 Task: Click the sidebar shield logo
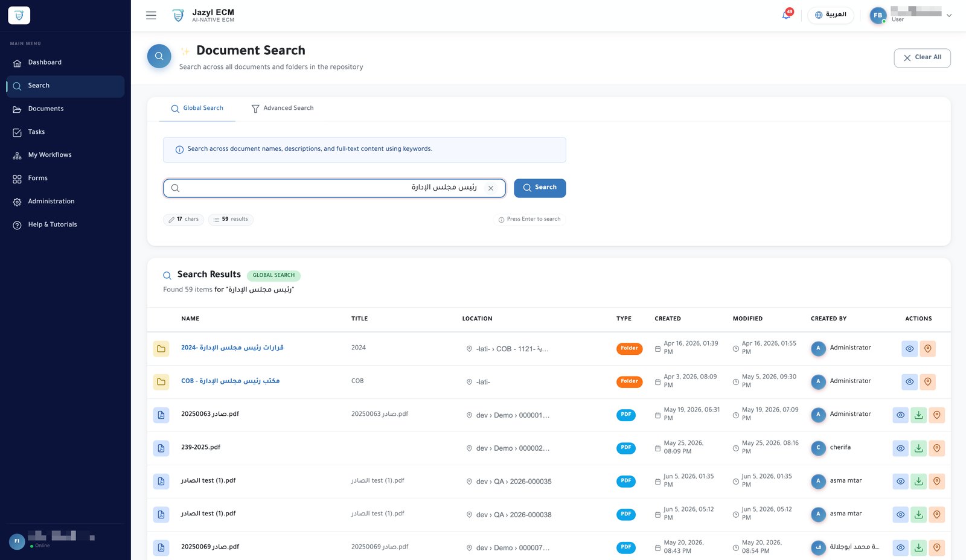pyautogui.click(x=19, y=16)
